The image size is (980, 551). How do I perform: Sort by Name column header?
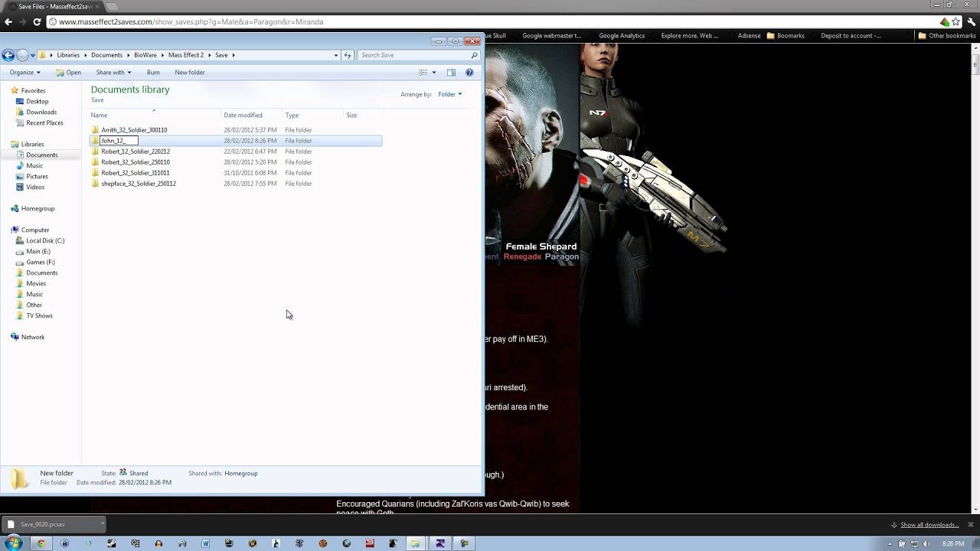tap(153, 115)
